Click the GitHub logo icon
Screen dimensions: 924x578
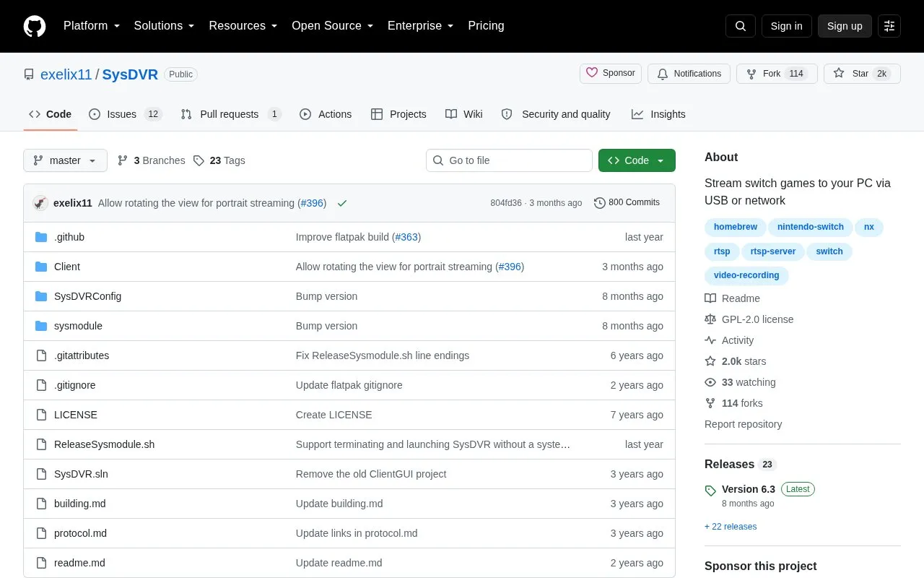pyautogui.click(x=35, y=26)
